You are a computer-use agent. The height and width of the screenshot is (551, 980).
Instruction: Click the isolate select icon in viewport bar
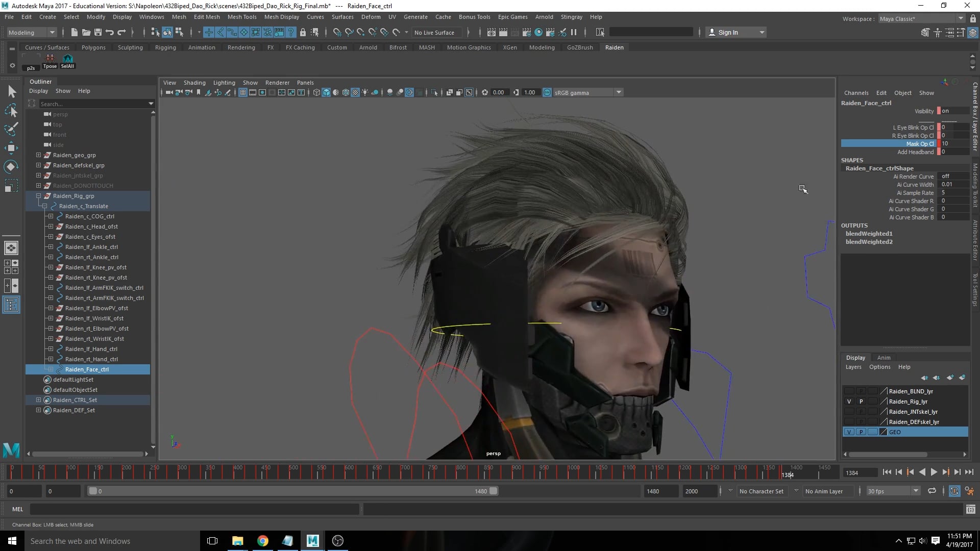point(435,92)
